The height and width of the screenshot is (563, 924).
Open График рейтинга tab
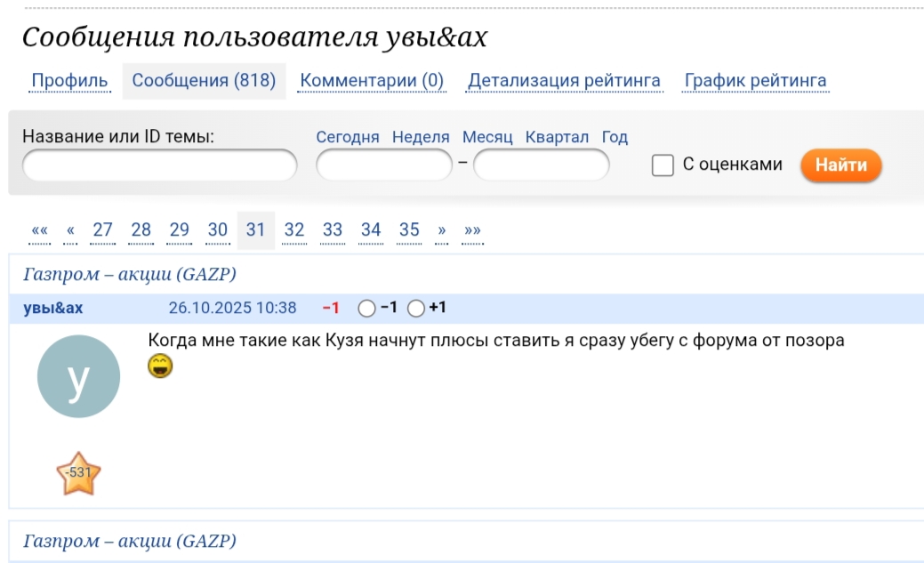click(755, 80)
